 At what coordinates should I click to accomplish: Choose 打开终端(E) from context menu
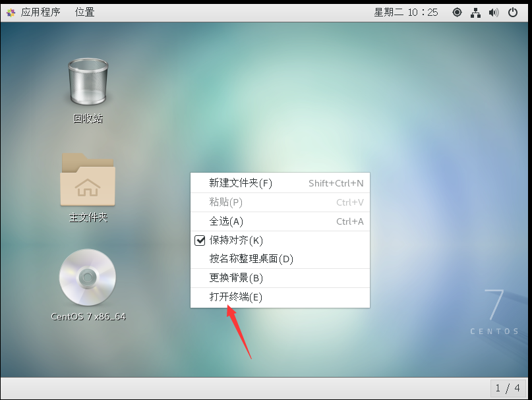(280, 297)
